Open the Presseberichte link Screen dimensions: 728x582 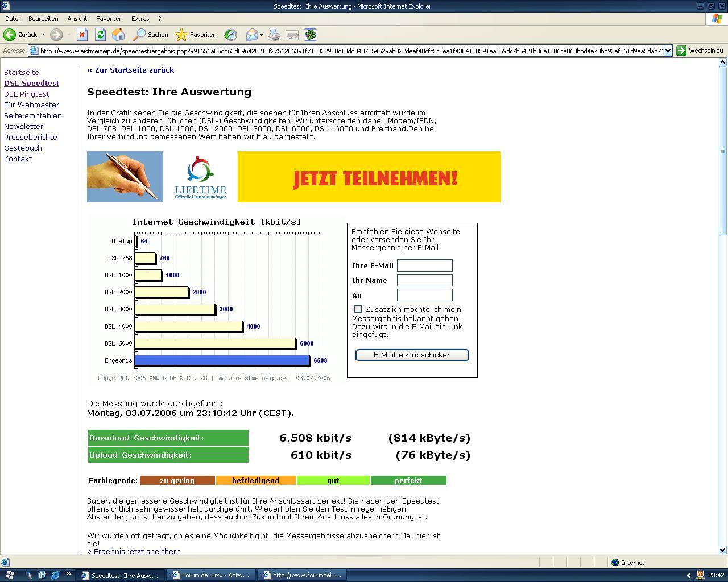click(31, 138)
